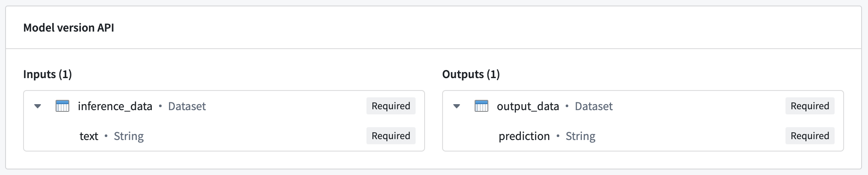Collapse the output_data output row
868x175 pixels.
pyautogui.click(x=457, y=106)
